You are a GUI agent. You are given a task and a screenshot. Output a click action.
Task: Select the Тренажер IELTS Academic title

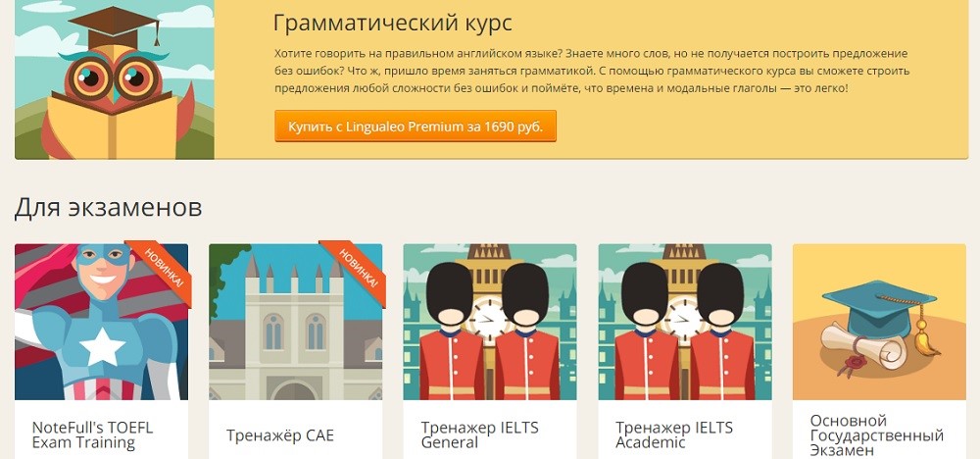tap(674, 435)
